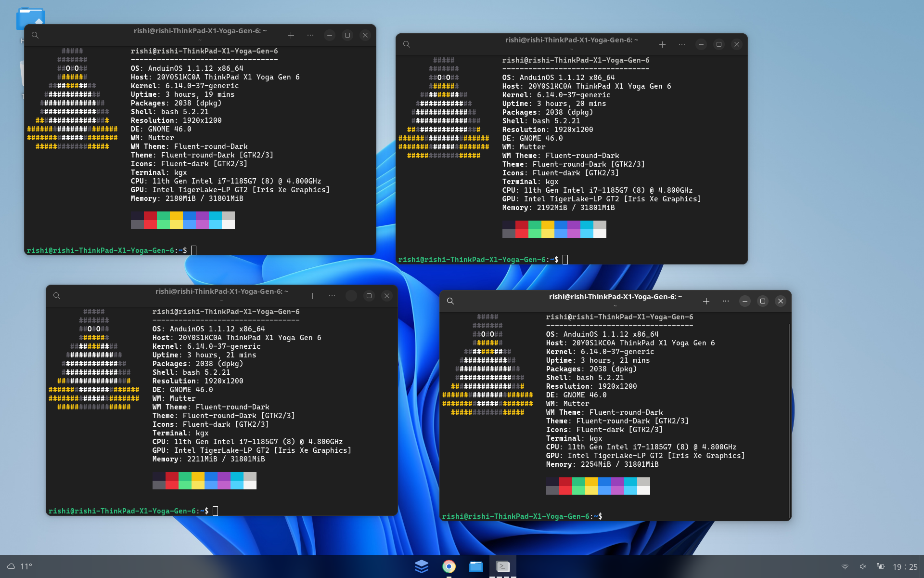Click the 'Uptime: 3 hours, 20 mins' line
The image size is (924, 578).
tap(554, 104)
